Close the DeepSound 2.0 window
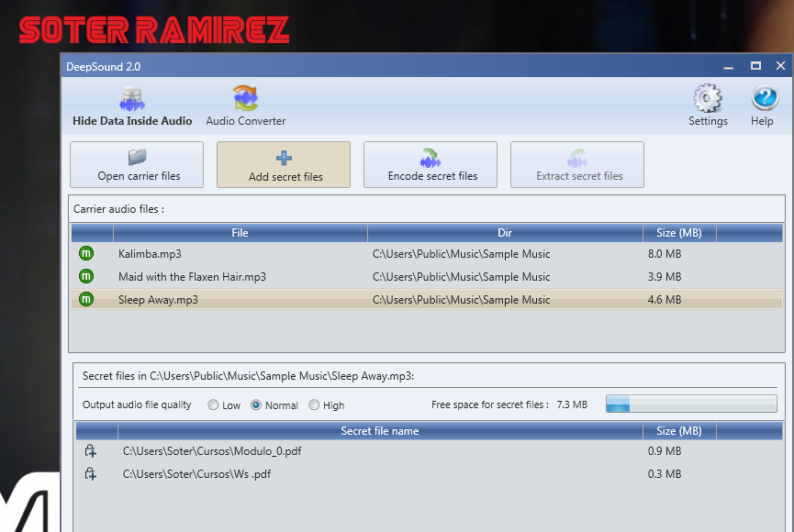The width and height of the screenshot is (794, 532). [x=780, y=66]
